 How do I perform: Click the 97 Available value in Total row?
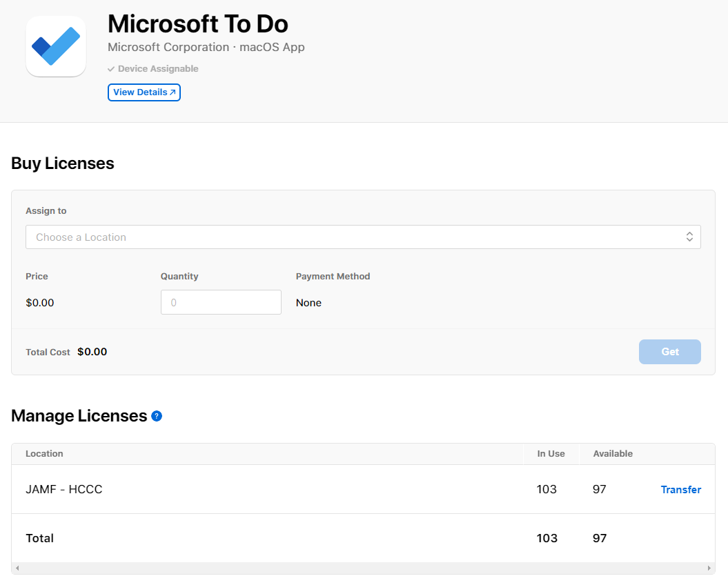click(600, 538)
